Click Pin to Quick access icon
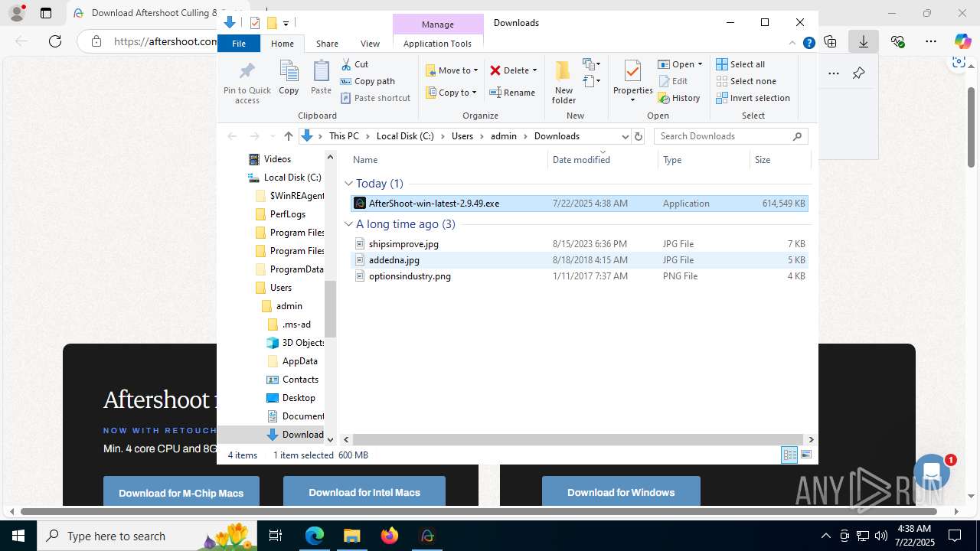This screenshot has height=551, width=980. pos(247,83)
